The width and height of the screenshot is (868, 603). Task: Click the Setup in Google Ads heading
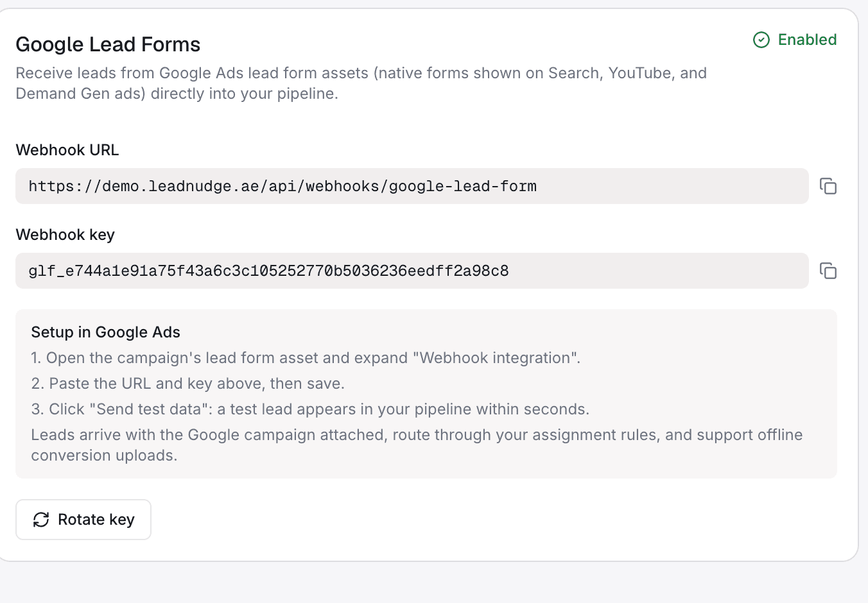pyautogui.click(x=106, y=332)
